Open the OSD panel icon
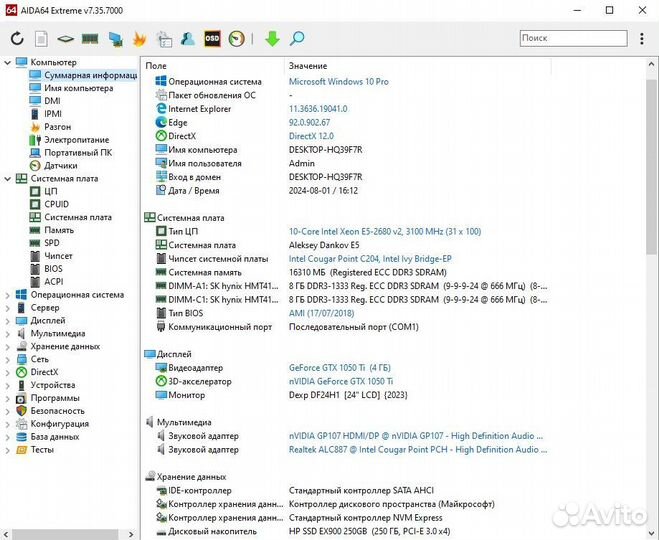The image size is (659, 540). click(x=212, y=39)
